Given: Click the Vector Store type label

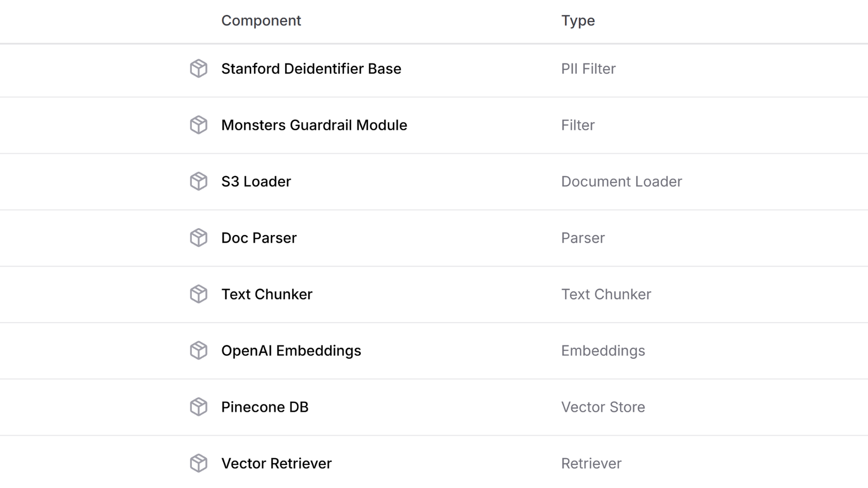Looking at the screenshot, I should tap(603, 407).
